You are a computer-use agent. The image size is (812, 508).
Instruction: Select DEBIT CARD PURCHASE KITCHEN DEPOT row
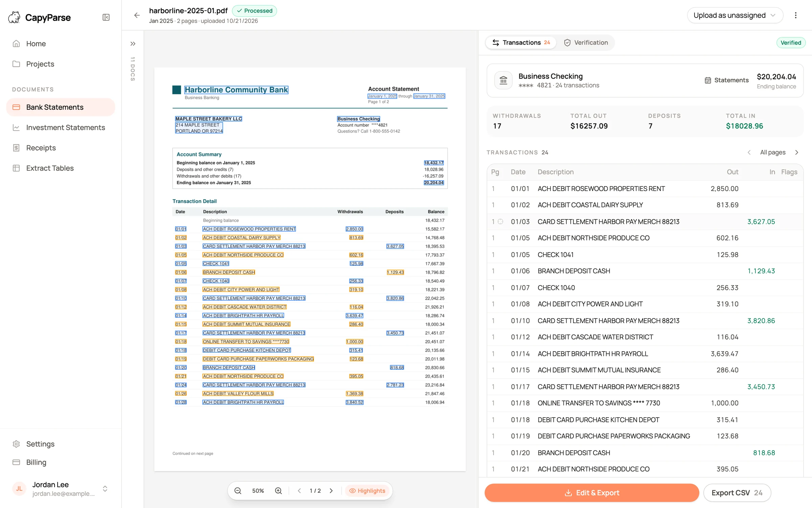pos(645,420)
